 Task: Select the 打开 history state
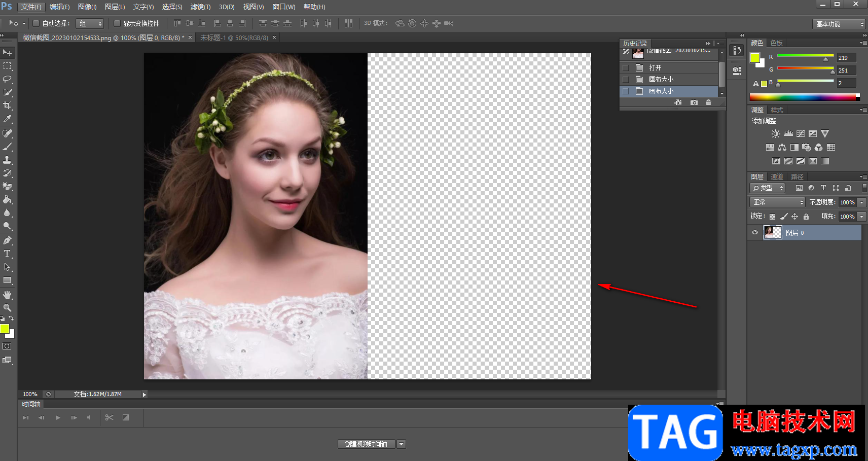point(669,67)
